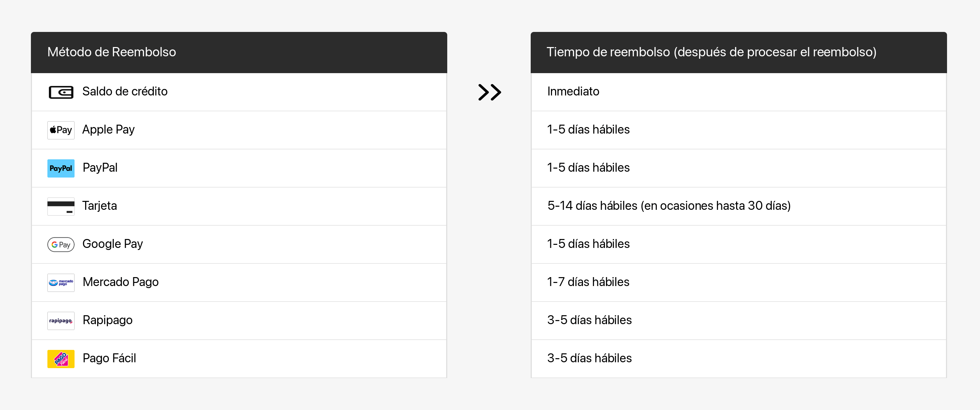This screenshot has width=980, height=410.
Task: Select the Saldo de crédito label
Action: 125,91
